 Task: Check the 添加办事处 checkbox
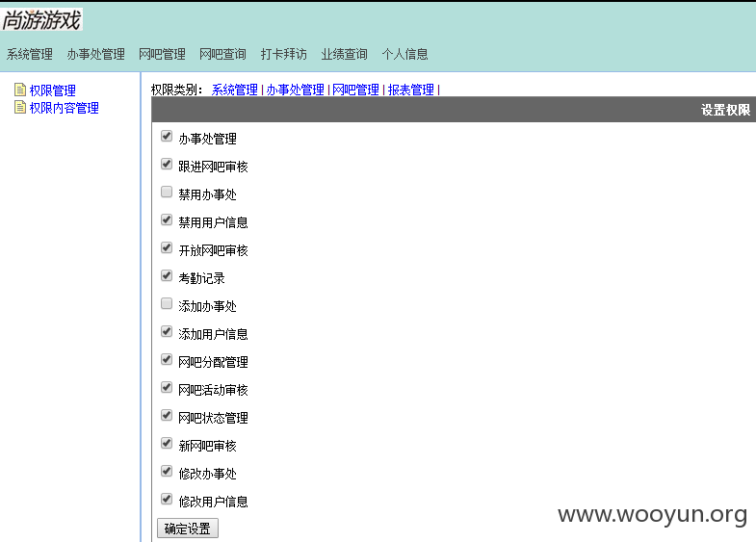click(167, 303)
